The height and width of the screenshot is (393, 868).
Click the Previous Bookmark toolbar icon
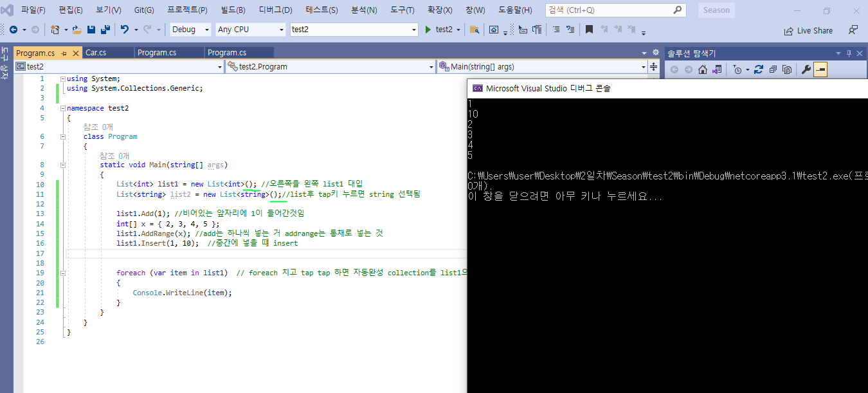(x=604, y=30)
